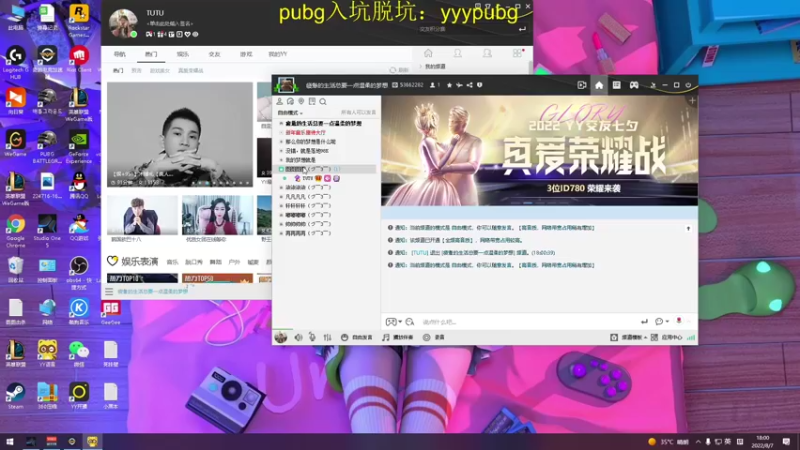Screen dimensions: 800x450
Task: Click the Glory 2022 YY banner
Action: click(539, 151)
